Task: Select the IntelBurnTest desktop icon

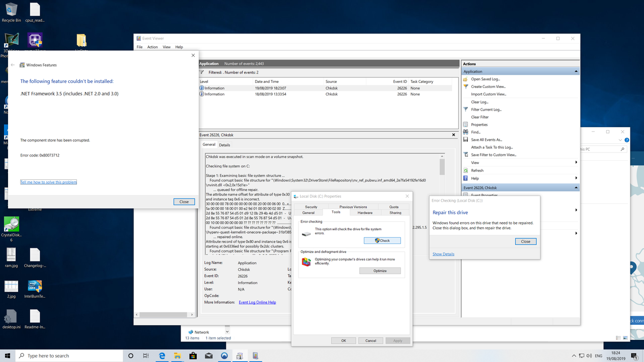Action: pos(35,289)
